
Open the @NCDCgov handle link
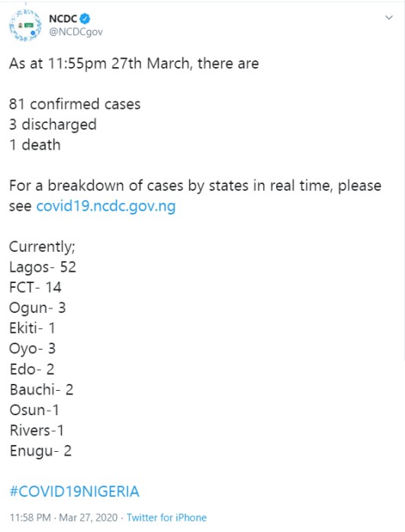pos(76,31)
